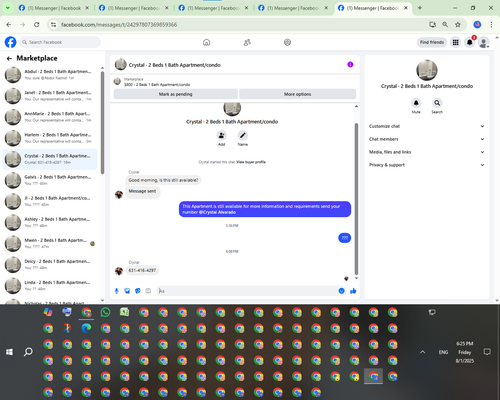
Task: Attach a photo with the image icon
Action: [127, 291]
